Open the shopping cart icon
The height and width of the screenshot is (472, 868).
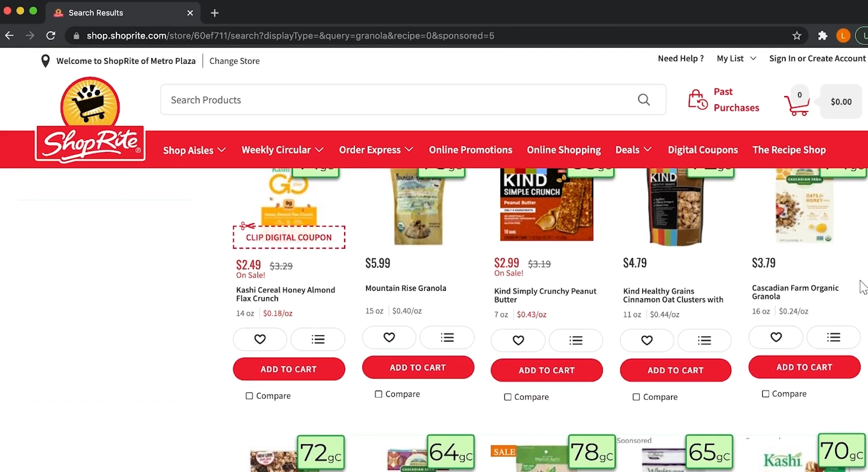[797, 103]
